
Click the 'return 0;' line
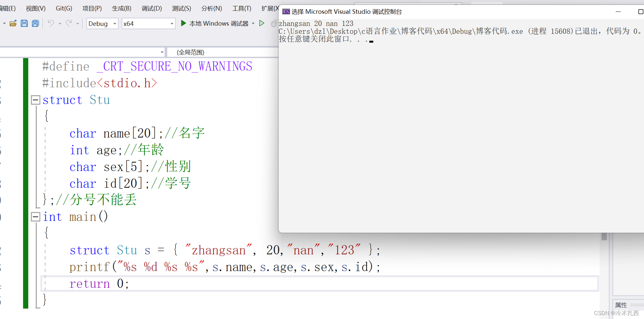99,284
